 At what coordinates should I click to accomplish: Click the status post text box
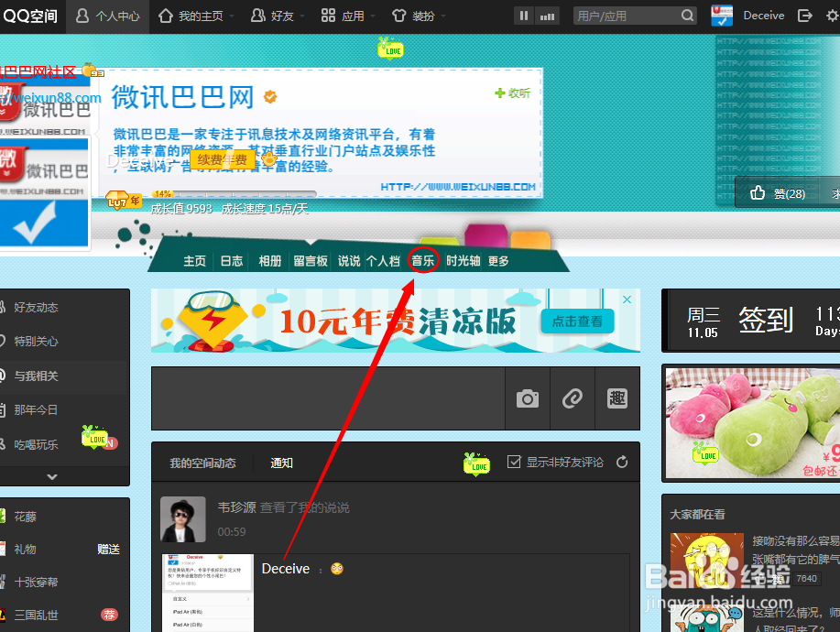click(328, 398)
